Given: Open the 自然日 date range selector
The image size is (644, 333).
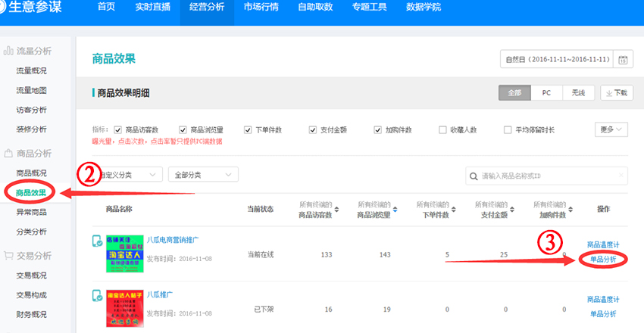Looking at the screenshot, I should 557,59.
